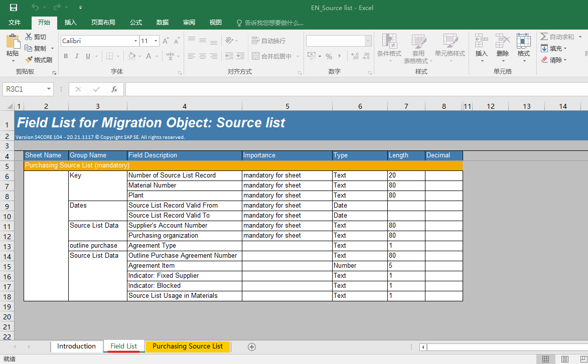
Task: Open the Name Box dropdown arrow
Action: click(49, 89)
